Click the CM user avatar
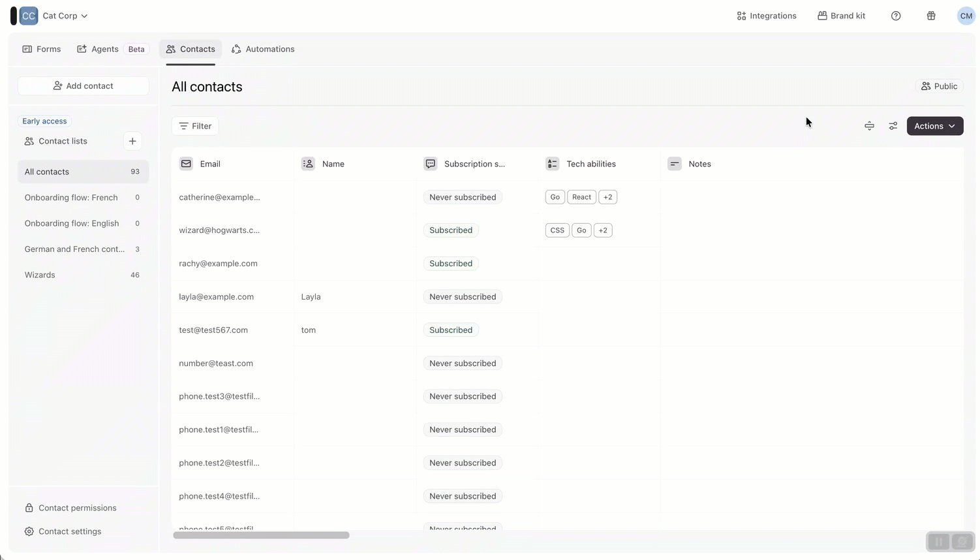 pos(966,16)
